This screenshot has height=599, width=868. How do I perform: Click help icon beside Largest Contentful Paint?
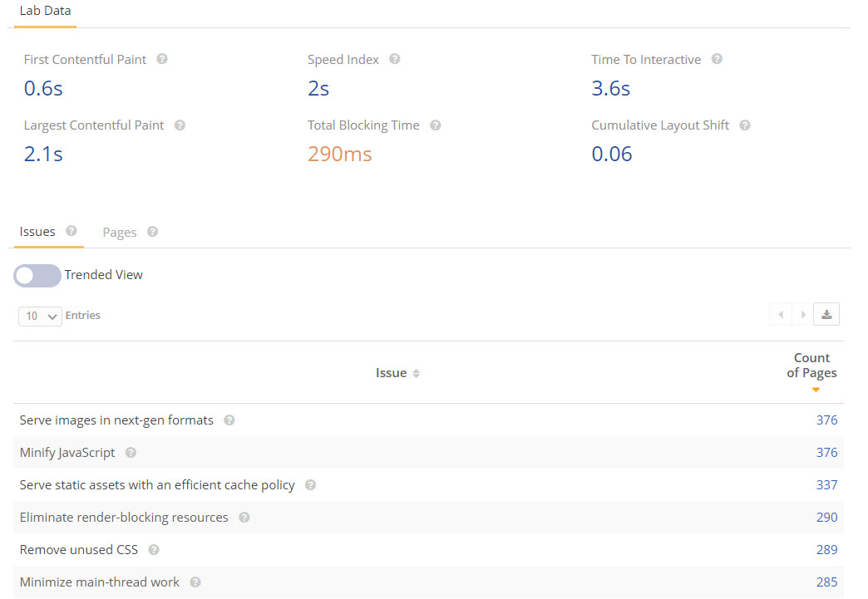tap(180, 125)
